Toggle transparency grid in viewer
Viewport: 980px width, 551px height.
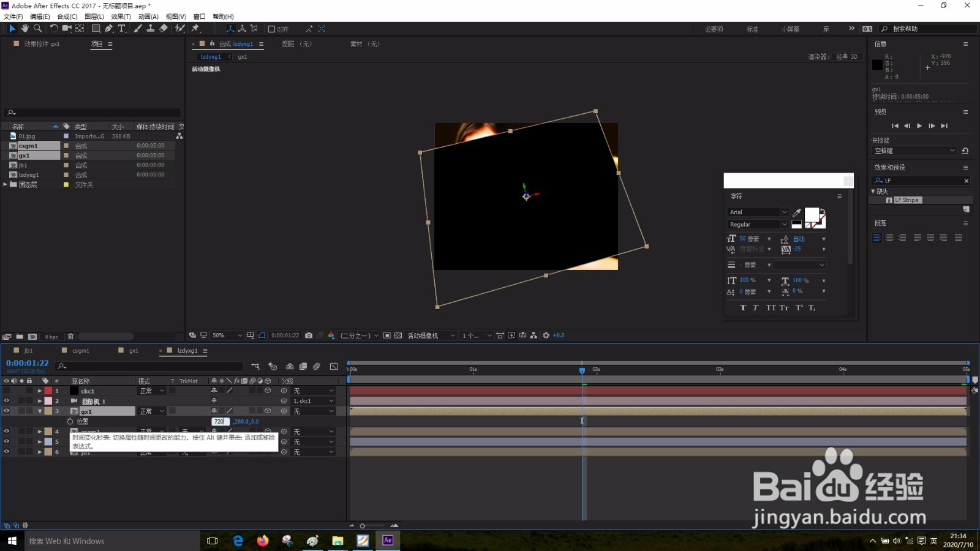tap(398, 335)
